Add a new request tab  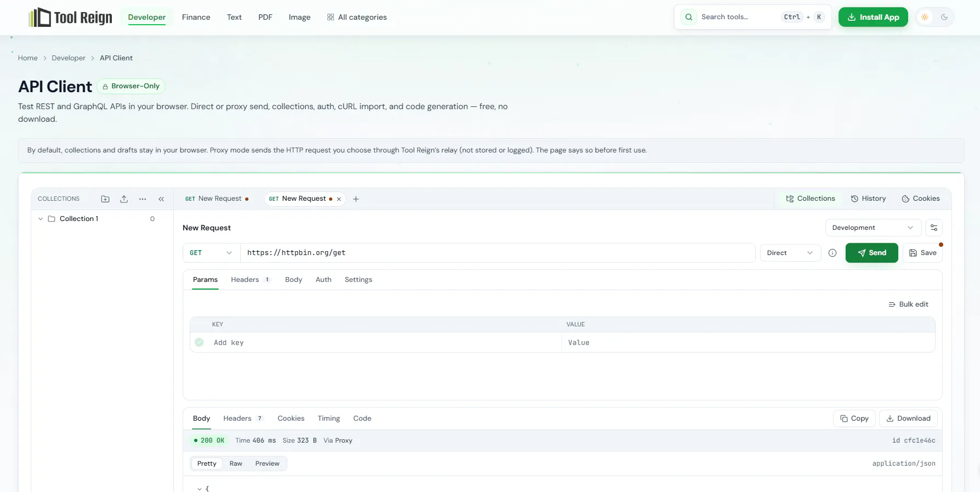tap(356, 199)
